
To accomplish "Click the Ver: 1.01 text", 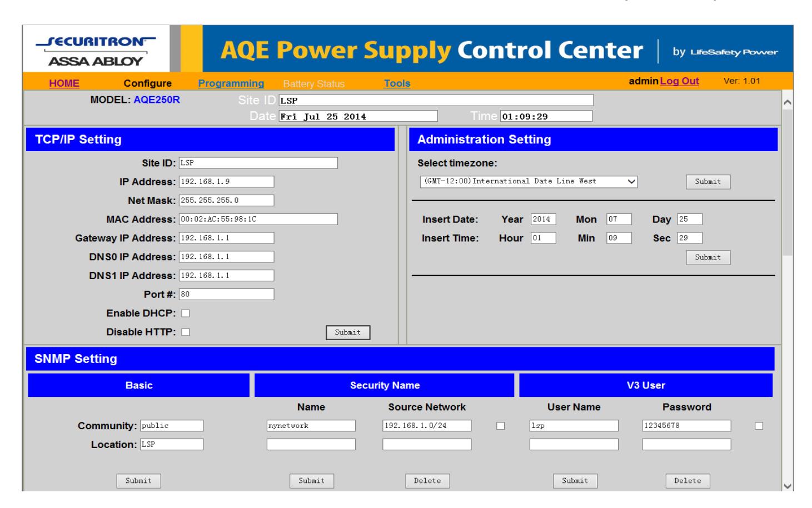I will (x=741, y=81).
